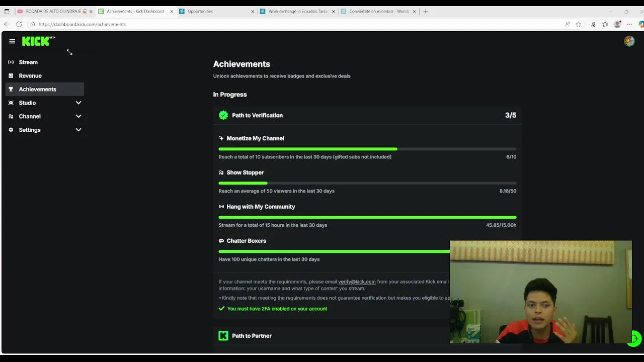Click the Revenue chart icon in sidebar

[11, 76]
